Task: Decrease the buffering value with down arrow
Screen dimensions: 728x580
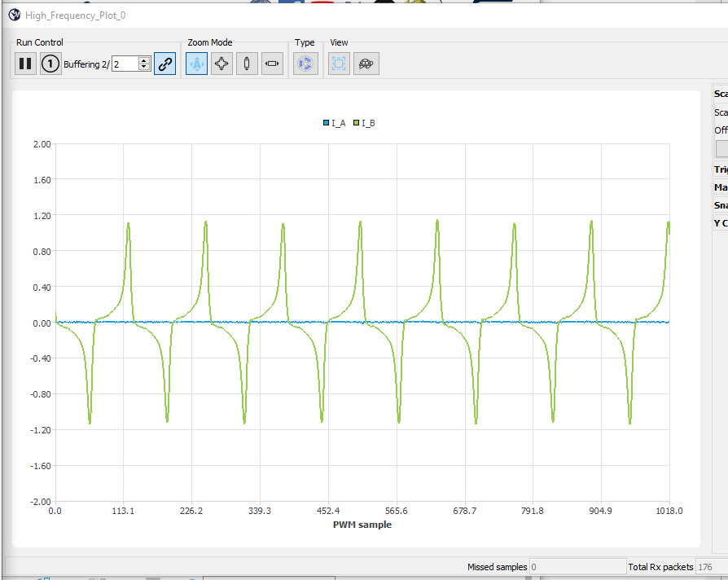Action: point(144,68)
